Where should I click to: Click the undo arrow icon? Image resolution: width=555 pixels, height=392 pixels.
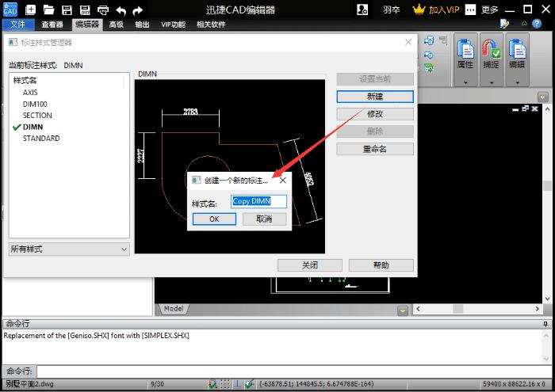121,10
